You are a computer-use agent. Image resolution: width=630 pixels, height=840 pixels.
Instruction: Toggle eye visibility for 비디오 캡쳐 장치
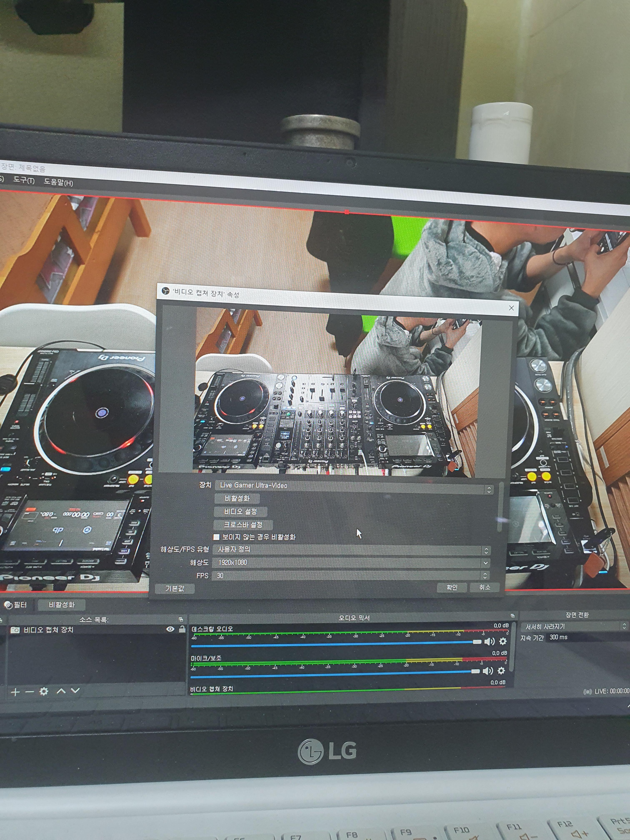pyautogui.click(x=170, y=629)
